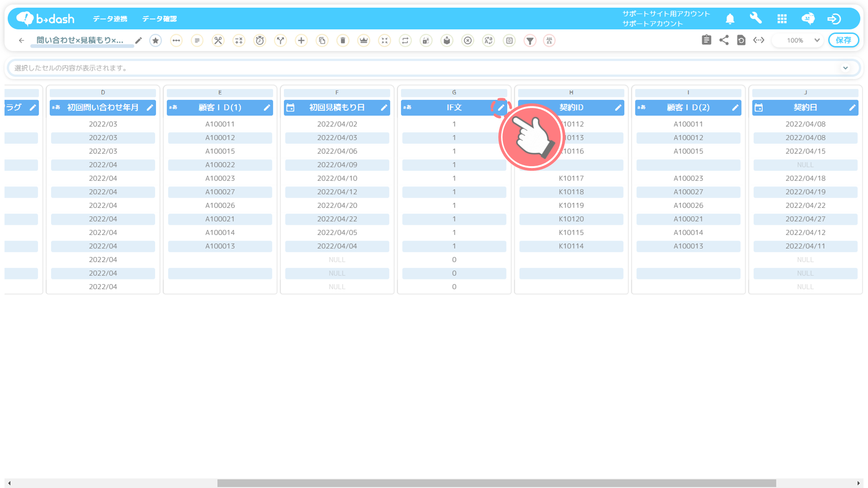Select cell A100026 in 顧客ＩＤ(2) column
This screenshot has width=868, height=488.
[x=688, y=205]
